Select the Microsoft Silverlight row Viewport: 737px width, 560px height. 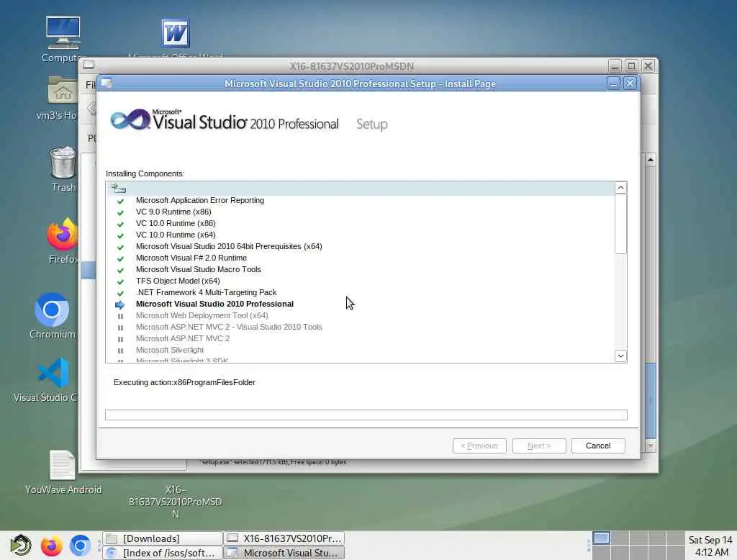(x=361, y=351)
